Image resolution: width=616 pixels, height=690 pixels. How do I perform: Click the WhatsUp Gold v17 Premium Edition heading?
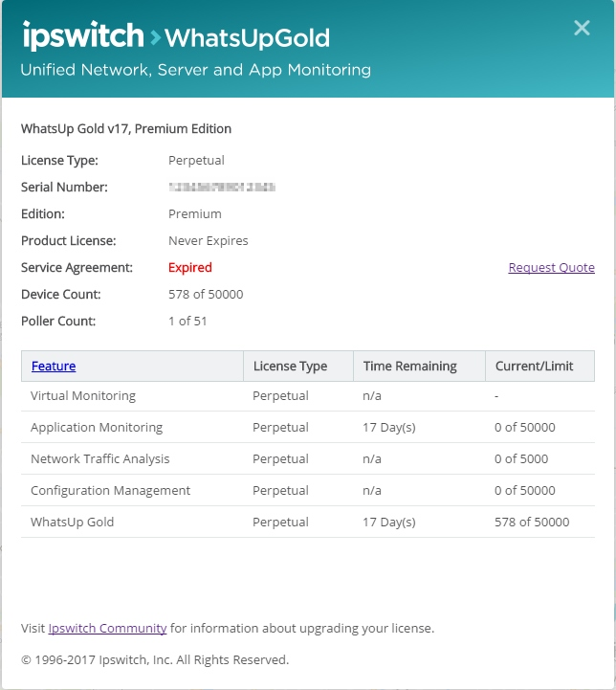click(126, 128)
